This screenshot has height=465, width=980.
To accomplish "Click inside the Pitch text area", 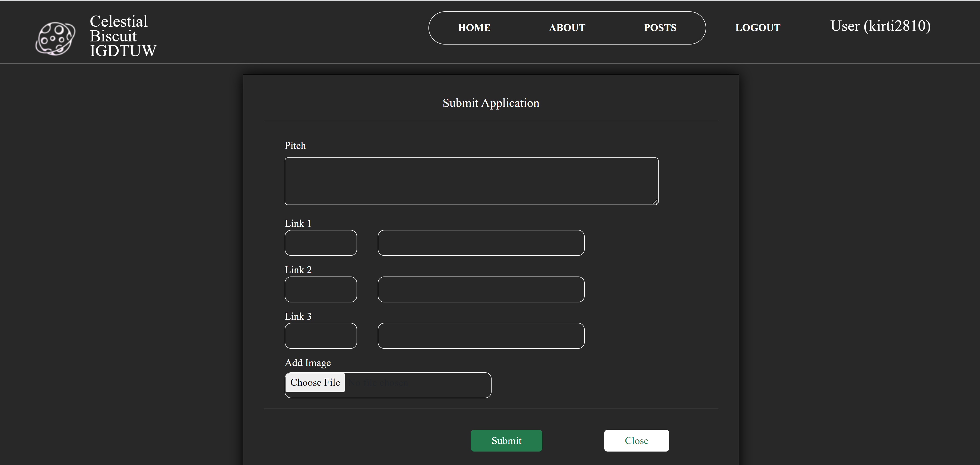I will coord(471,181).
